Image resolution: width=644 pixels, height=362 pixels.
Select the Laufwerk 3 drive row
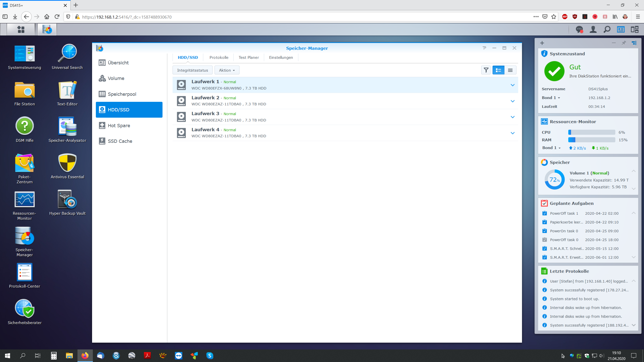coord(327,117)
